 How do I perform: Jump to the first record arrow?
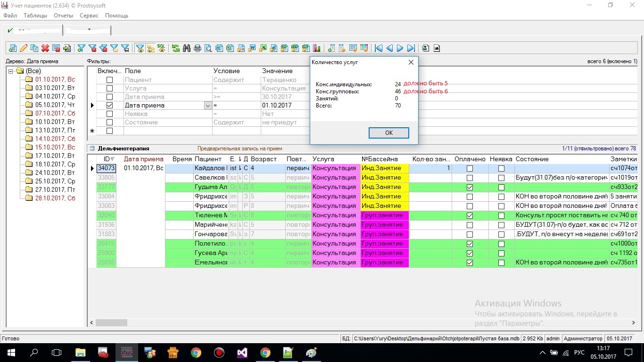point(379,48)
